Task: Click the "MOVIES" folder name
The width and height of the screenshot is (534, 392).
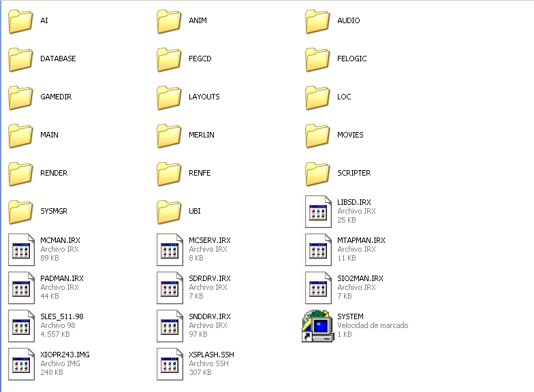Action: point(350,135)
